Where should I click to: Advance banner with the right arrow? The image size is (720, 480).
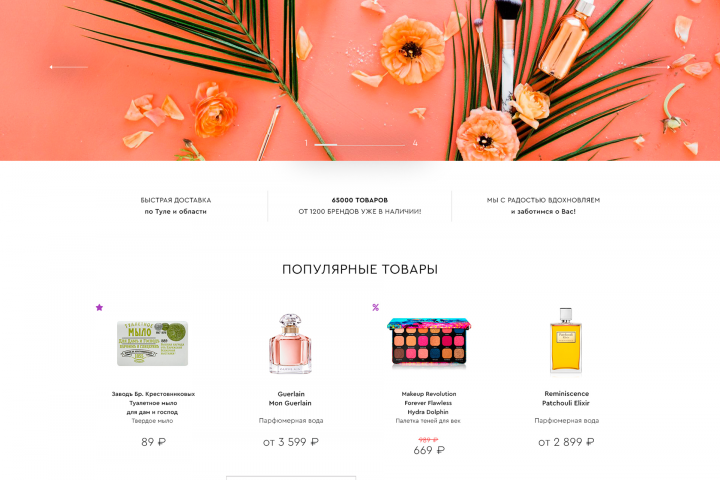pos(651,67)
